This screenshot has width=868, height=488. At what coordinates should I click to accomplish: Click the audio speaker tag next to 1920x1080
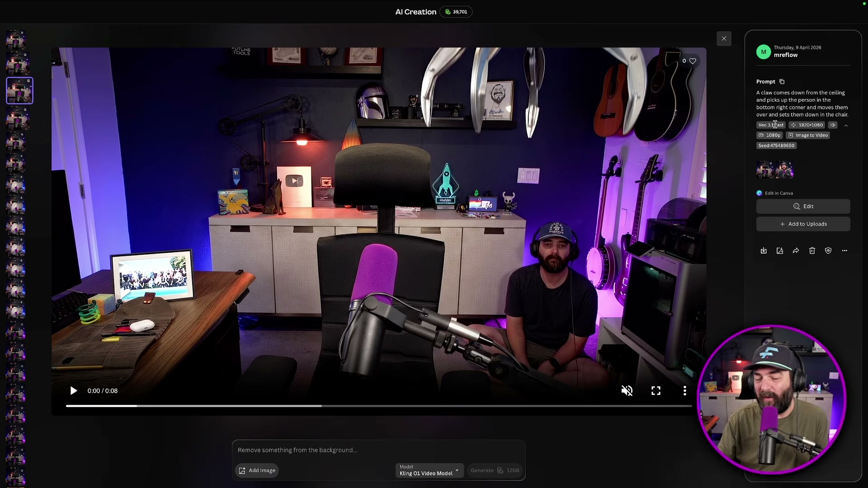833,125
